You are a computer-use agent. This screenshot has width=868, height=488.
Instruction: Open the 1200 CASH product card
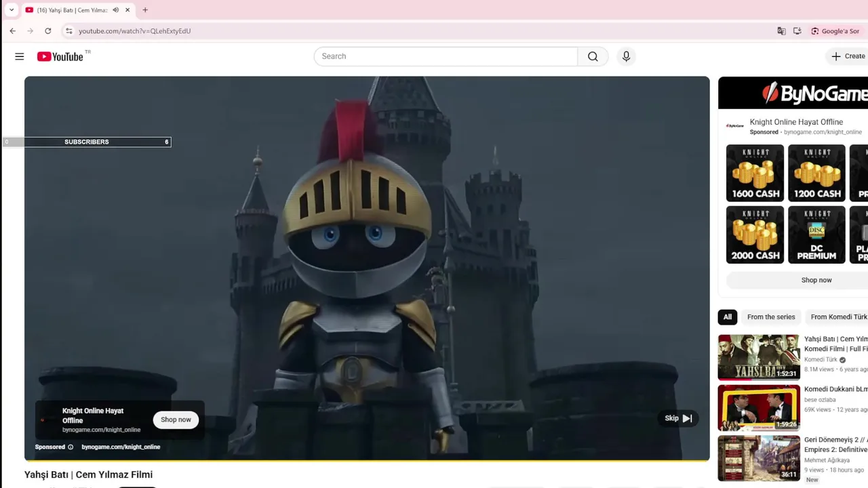(816, 173)
